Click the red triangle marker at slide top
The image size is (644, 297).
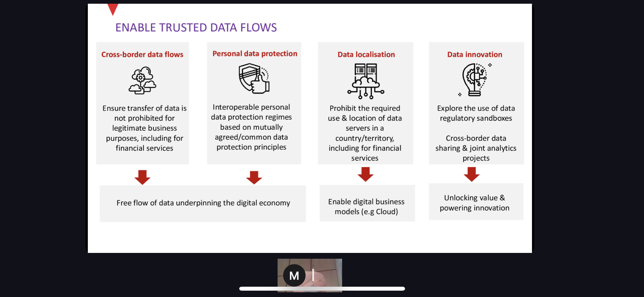click(113, 9)
